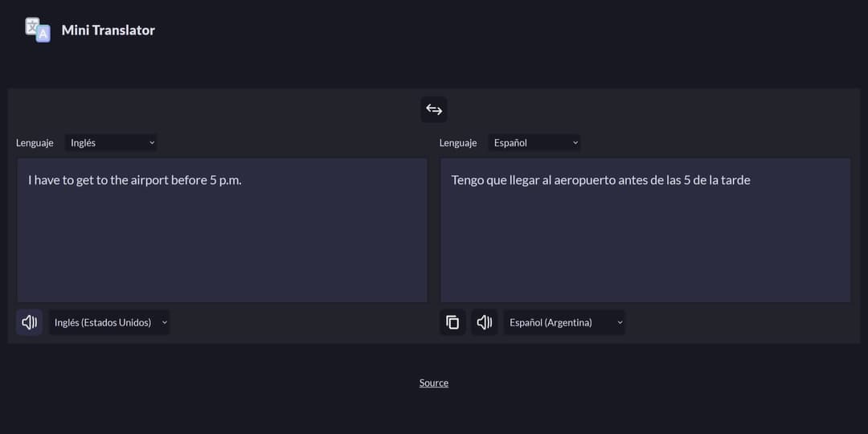Viewport: 868px width, 434px height.
Task: Swap languages with the arrows button
Action: [434, 109]
